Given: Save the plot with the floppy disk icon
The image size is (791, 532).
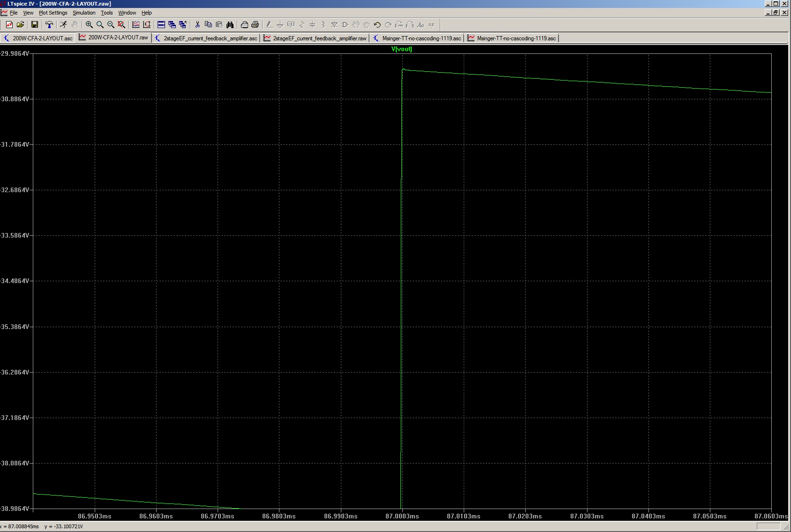Looking at the screenshot, I should [35, 25].
